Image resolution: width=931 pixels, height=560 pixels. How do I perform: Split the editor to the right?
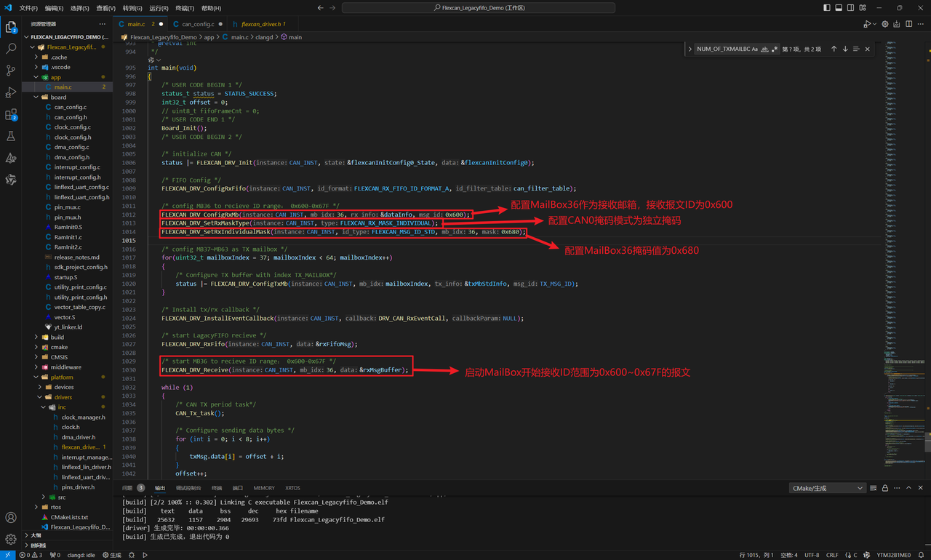[x=909, y=24]
